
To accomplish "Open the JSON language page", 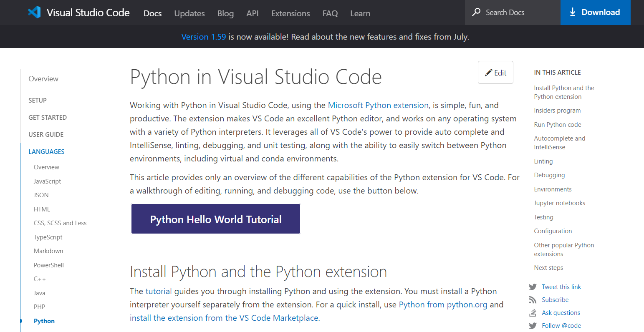I will coord(41,195).
